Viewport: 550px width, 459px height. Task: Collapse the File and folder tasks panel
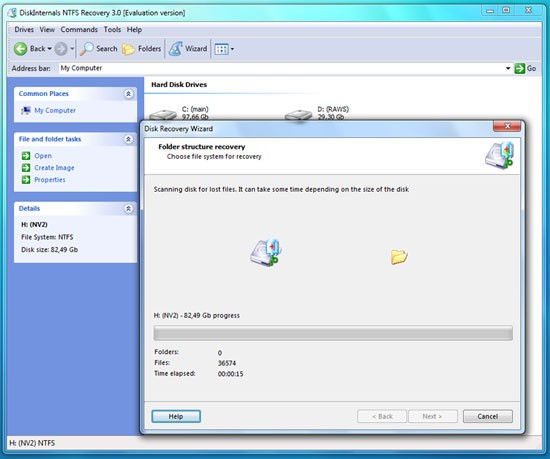pyautogui.click(x=128, y=139)
